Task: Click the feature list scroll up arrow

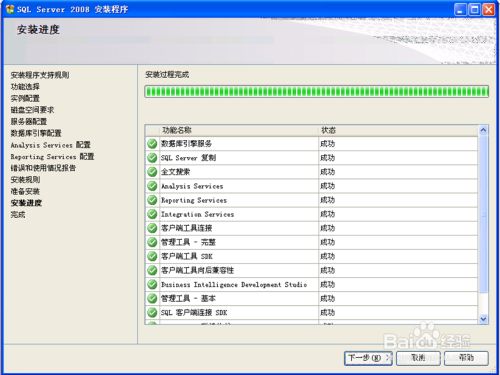Action: 483,130
